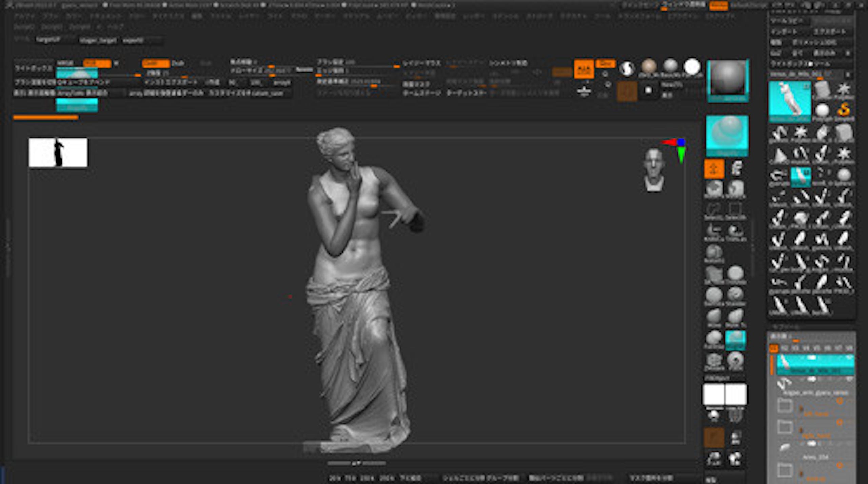Screen dimensions: 868x484
Task: Click the silhouette thumbnail on the canvas
Action: coord(58,152)
